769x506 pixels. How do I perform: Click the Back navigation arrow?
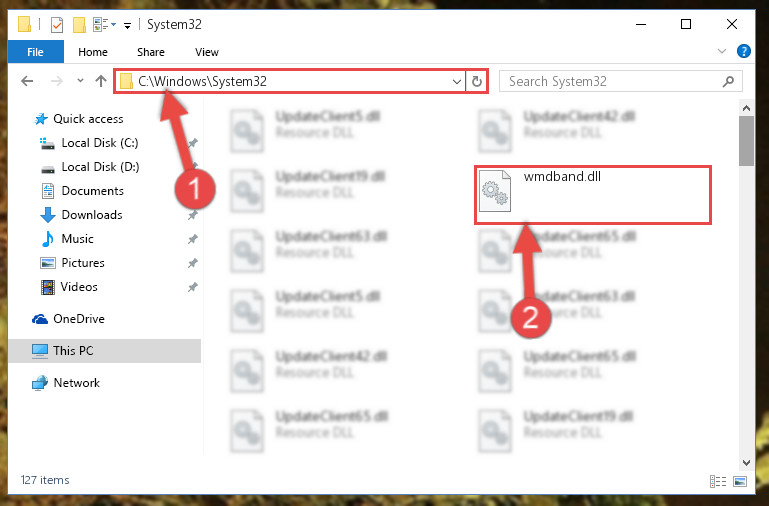tap(27, 81)
